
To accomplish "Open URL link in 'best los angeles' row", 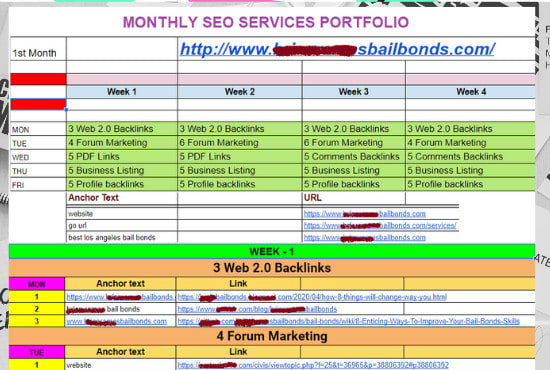I will pyautogui.click(x=365, y=237).
